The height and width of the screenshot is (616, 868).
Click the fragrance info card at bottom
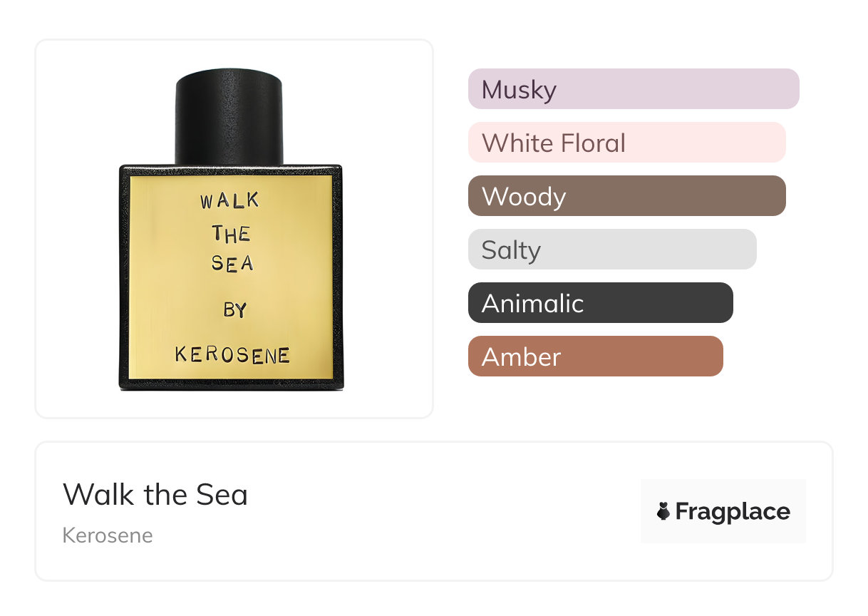pos(434,511)
